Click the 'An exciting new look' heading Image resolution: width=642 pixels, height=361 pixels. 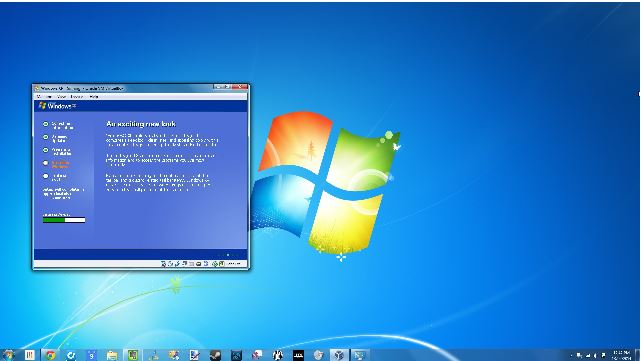coord(141,124)
